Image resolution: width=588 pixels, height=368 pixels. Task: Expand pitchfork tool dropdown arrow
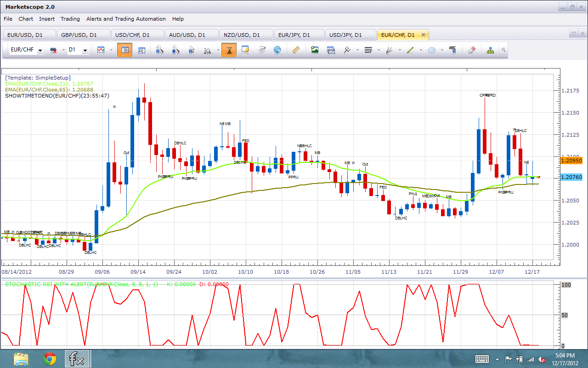point(358,50)
